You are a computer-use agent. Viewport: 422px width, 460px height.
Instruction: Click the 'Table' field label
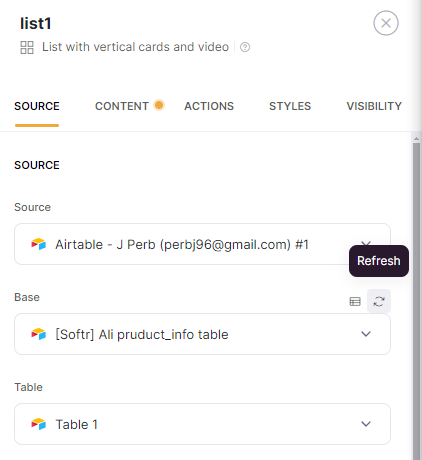[x=28, y=387]
